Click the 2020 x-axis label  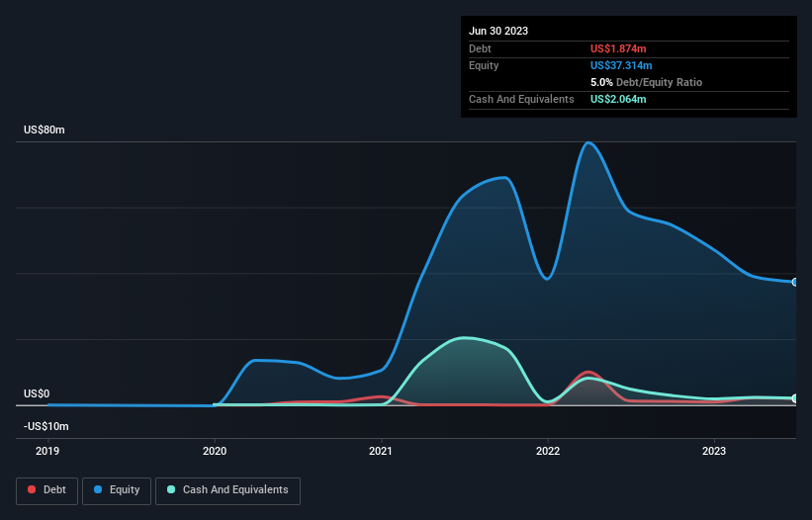point(215,451)
